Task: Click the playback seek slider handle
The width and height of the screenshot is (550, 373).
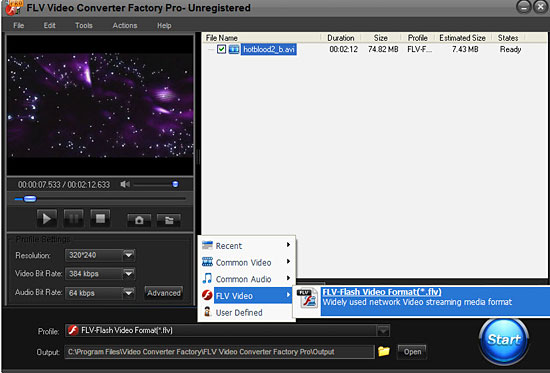Action: pyautogui.click(x=30, y=199)
